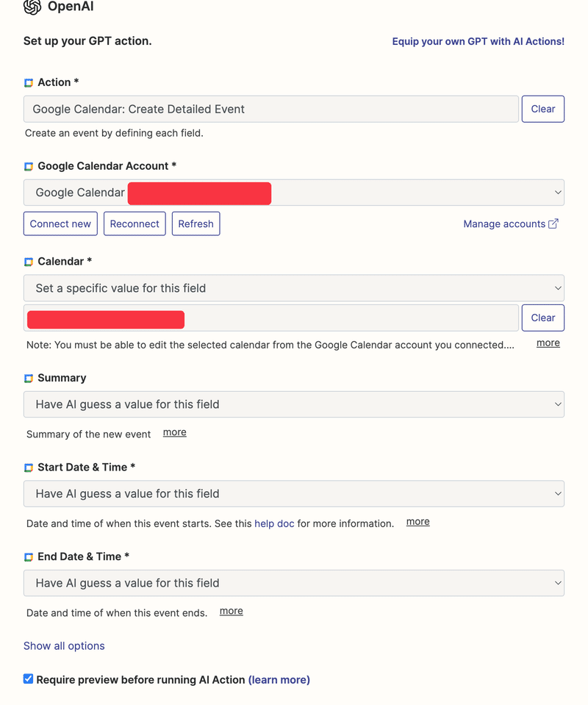Click the calendar icon beside End Date & Time
This screenshot has width=588, height=705.
coord(29,557)
